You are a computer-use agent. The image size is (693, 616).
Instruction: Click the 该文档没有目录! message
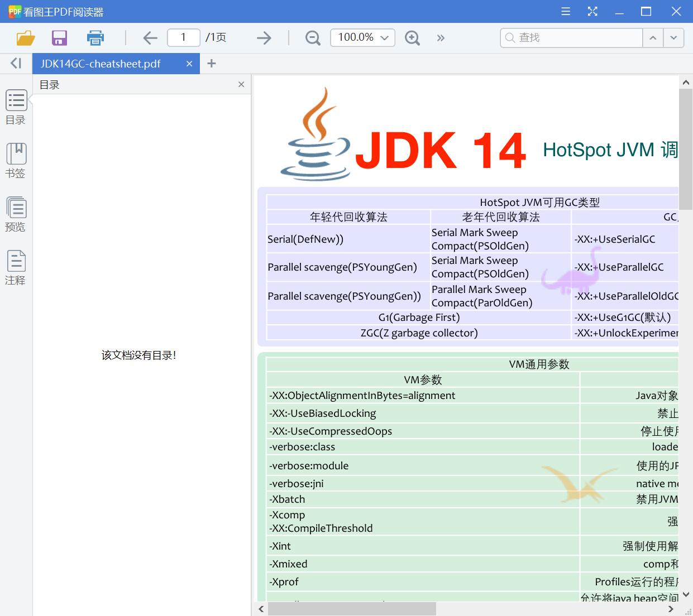coord(139,355)
